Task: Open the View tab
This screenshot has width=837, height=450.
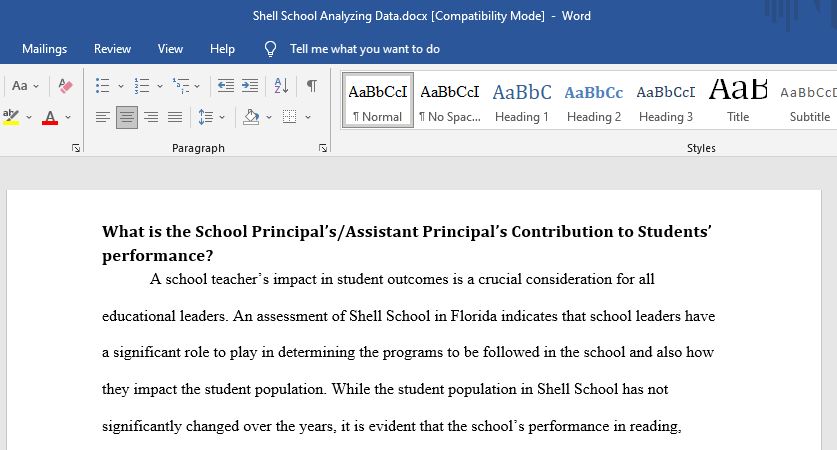Action: 170,49
